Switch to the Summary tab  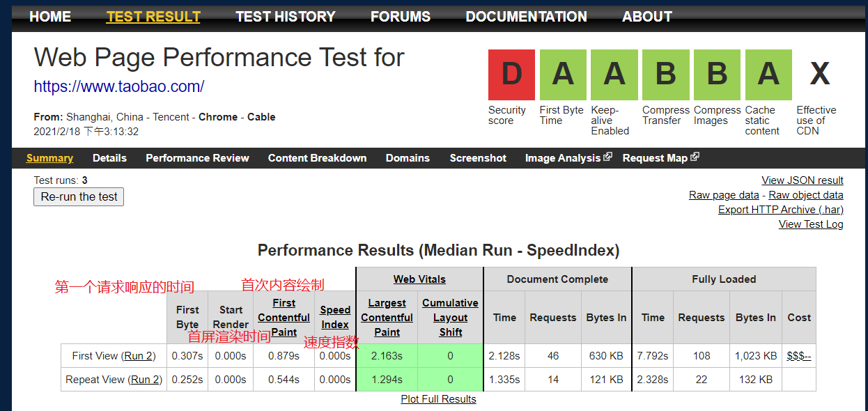(49, 158)
